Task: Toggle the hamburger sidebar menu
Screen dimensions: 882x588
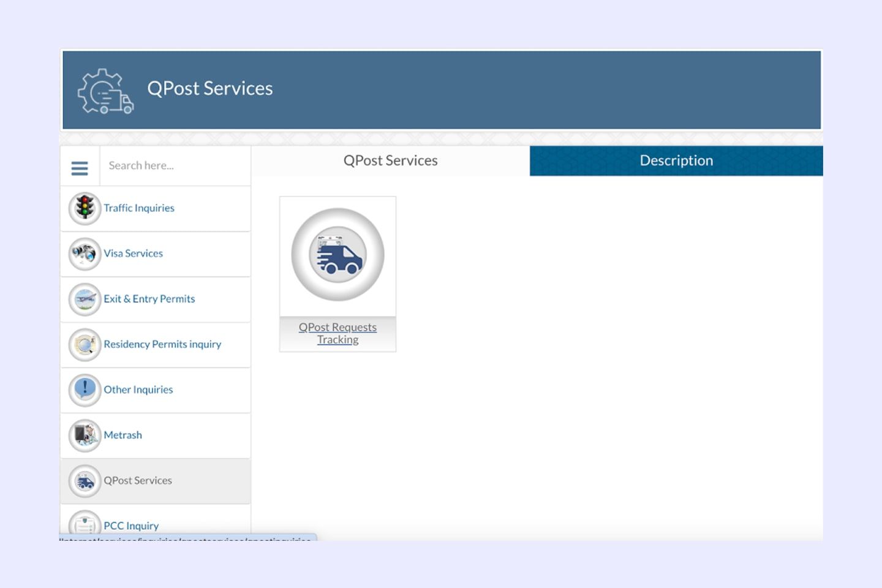Action: 80,168
